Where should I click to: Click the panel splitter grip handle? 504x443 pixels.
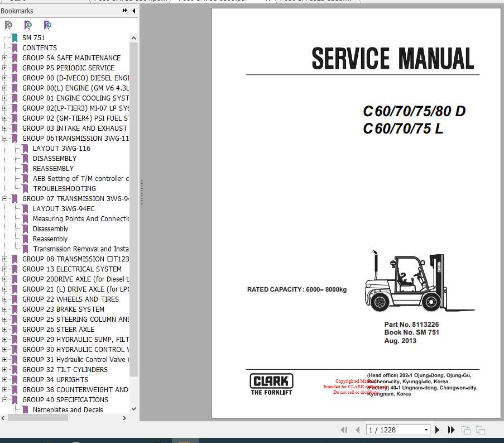(x=141, y=192)
